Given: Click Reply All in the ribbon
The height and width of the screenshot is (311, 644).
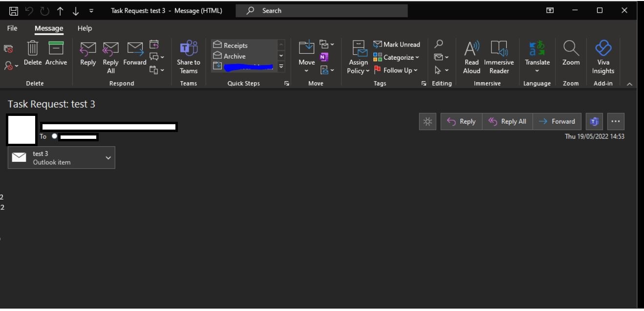Looking at the screenshot, I should [111, 57].
